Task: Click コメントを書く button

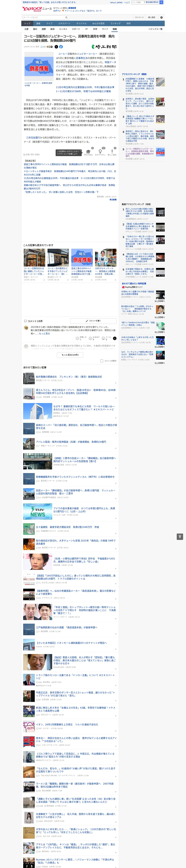Action: coord(93,321)
